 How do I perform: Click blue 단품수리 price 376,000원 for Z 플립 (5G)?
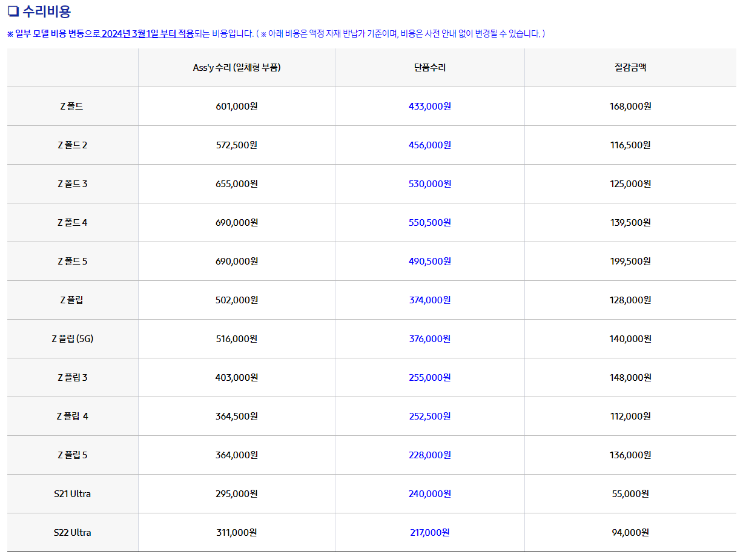(x=430, y=339)
